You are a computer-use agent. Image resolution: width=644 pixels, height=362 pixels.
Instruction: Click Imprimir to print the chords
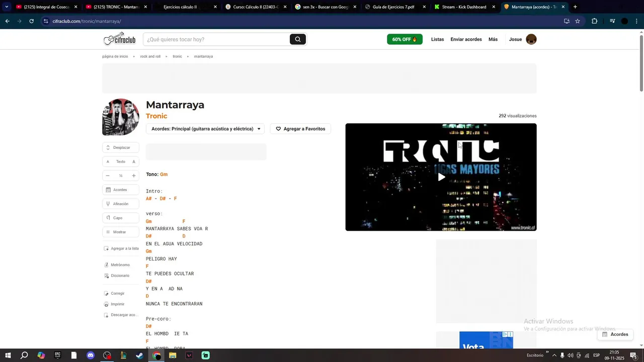[114, 304]
